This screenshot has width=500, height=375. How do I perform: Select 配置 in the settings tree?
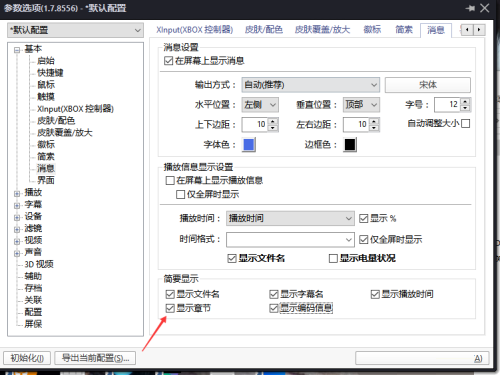[33, 312]
